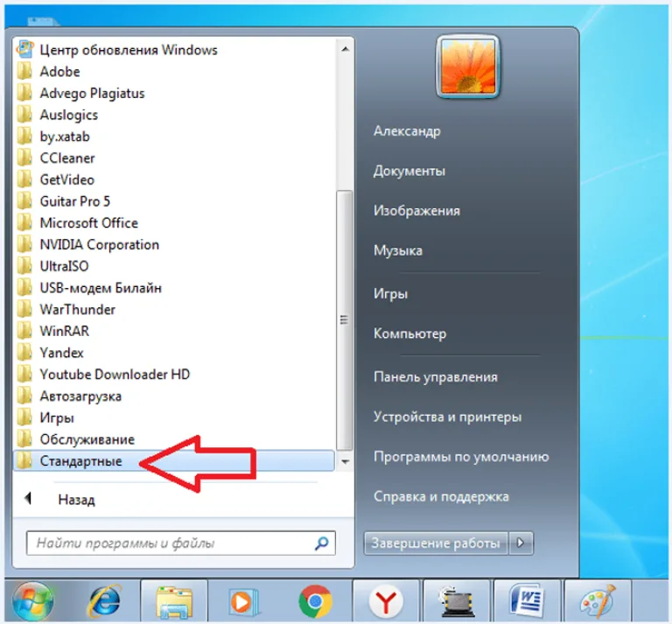This screenshot has height=624, width=672.
Task: Click the computer device taskbar icon next to Yandex
Action: (457, 602)
